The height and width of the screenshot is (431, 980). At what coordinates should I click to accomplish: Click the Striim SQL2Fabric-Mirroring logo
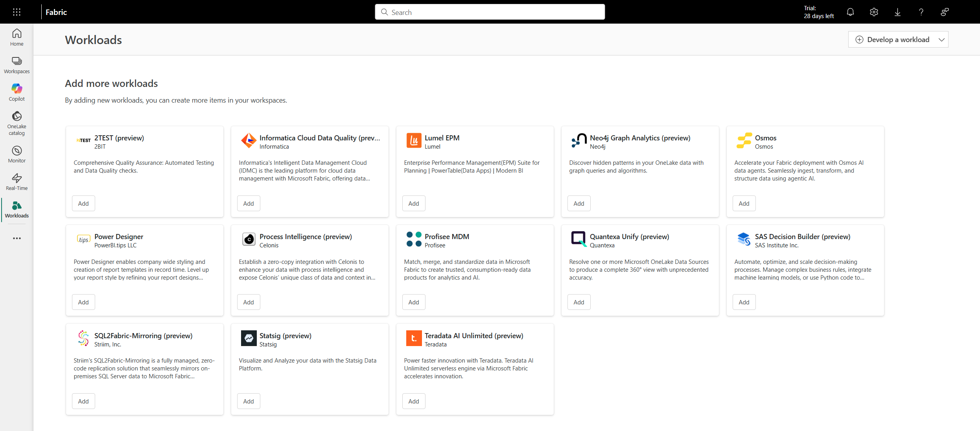click(x=83, y=338)
